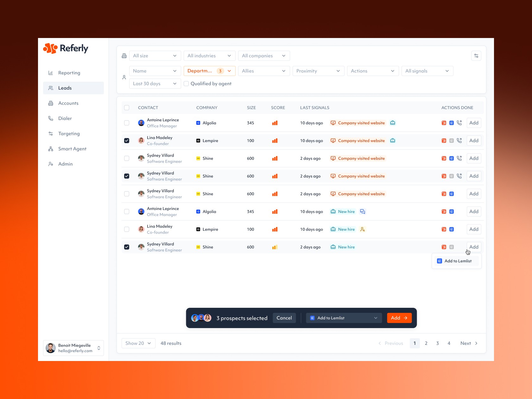The height and width of the screenshot is (399, 532).
Task: Enable the Qualified by agent checkbox
Action: tap(186, 84)
